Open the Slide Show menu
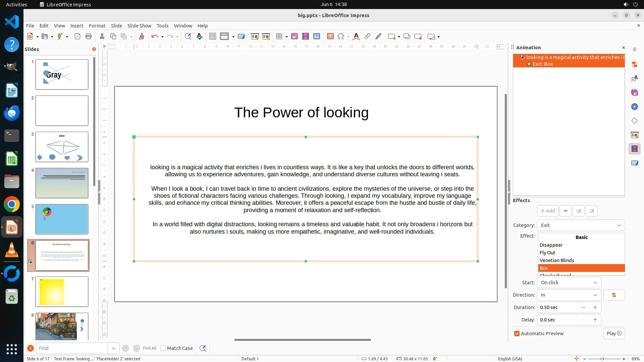The image size is (644, 362). 139,25
